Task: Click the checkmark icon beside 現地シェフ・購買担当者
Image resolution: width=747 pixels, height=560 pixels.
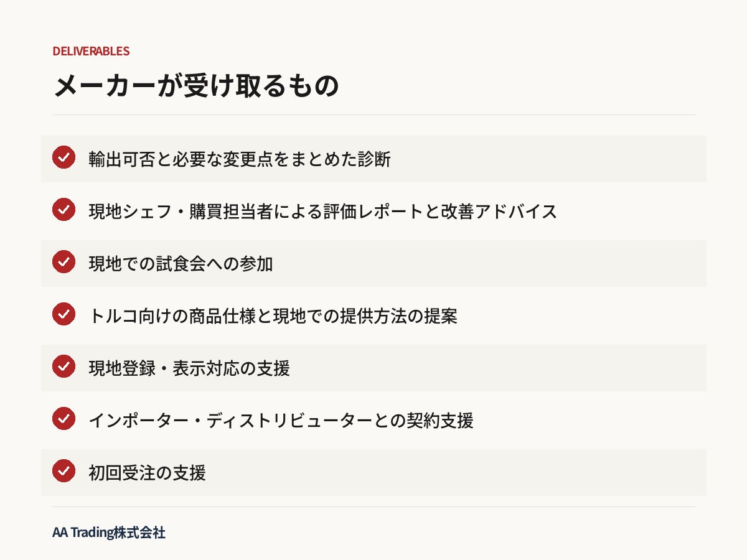Action: [x=63, y=210]
